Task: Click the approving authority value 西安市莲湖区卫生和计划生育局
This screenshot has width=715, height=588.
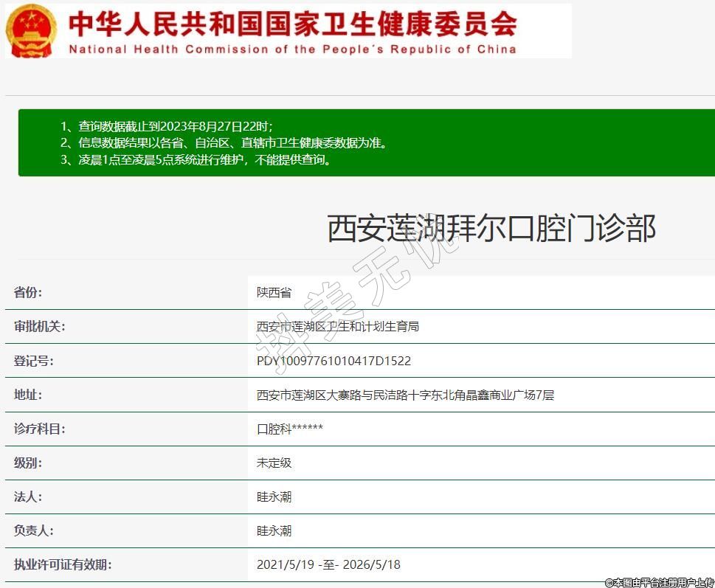Action: pos(338,326)
